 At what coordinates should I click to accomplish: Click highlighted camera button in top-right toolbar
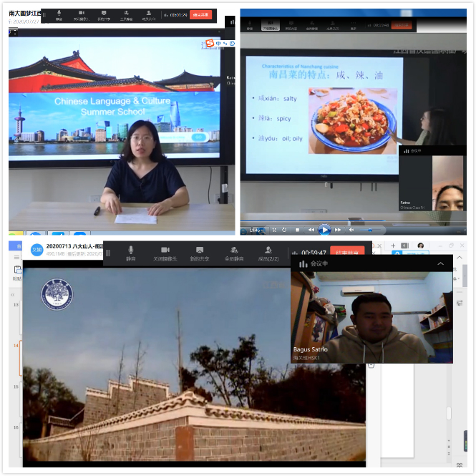point(270,25)
